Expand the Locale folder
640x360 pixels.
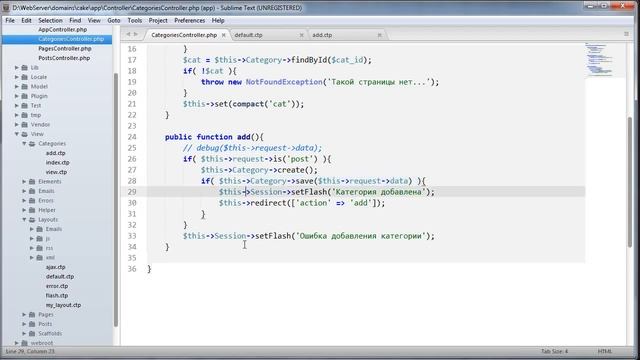point(17,77)
